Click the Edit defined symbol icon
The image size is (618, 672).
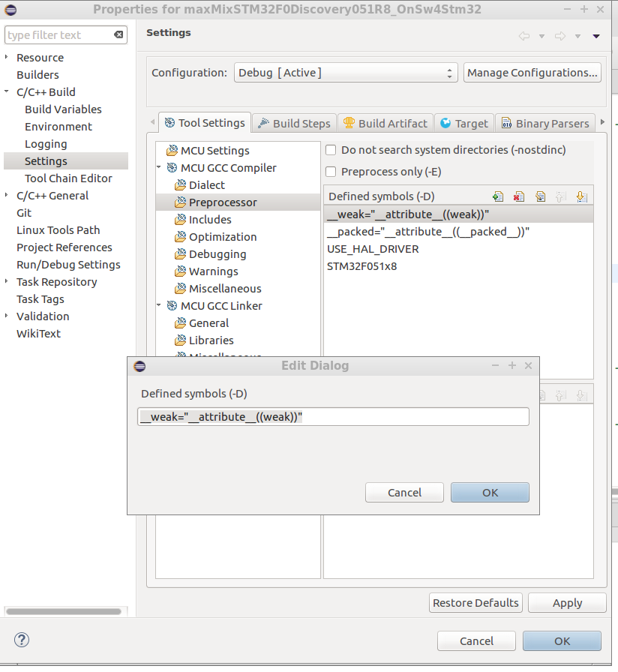540,196
